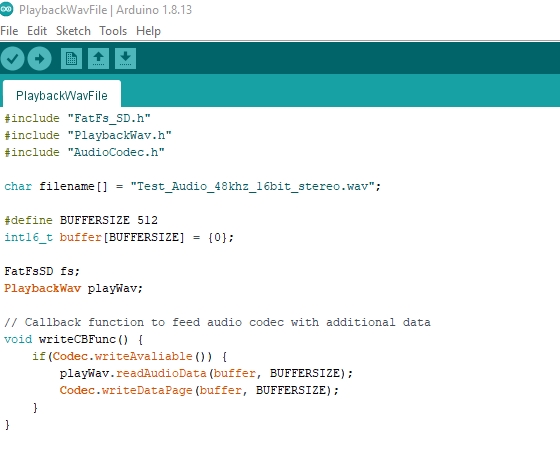The image size is (560, 453).
Task: Click the playWav.readAudioData call line
Action: click(206, 373)
